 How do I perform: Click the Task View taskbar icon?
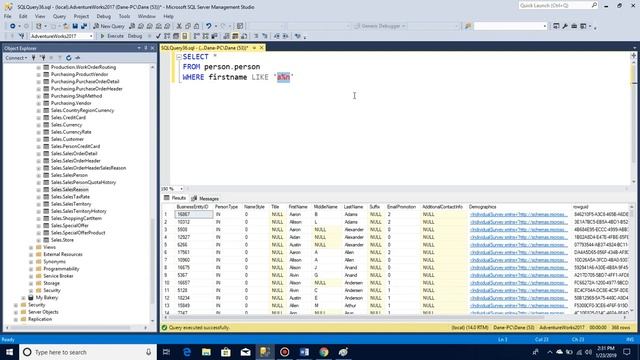(167, 352)
